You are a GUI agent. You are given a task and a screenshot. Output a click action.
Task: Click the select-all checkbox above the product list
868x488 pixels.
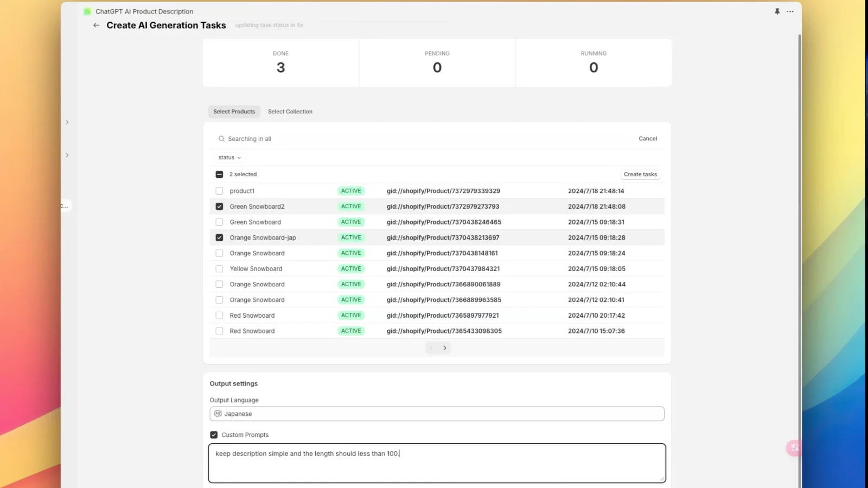pyautogui.click(x=219, y=174)
